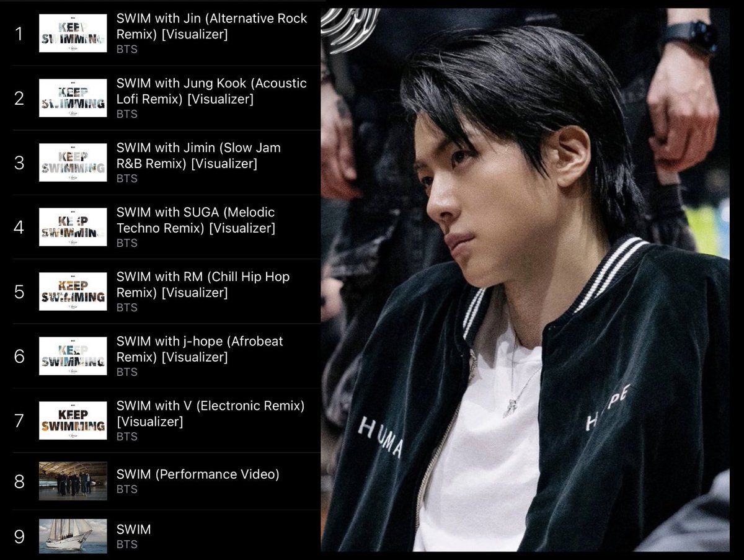Select title SWIM (Performance Video)

pyautogui.click(x=198, y=474)
